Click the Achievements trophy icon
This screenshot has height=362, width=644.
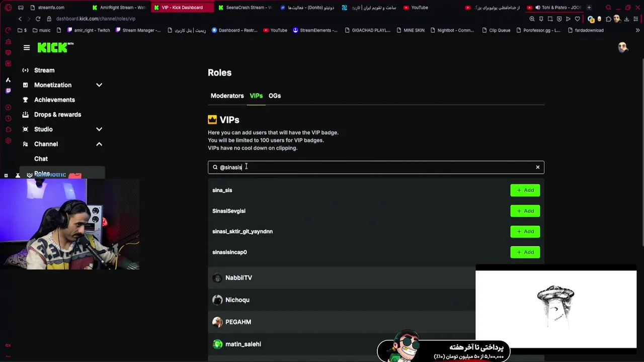(25, 100)
